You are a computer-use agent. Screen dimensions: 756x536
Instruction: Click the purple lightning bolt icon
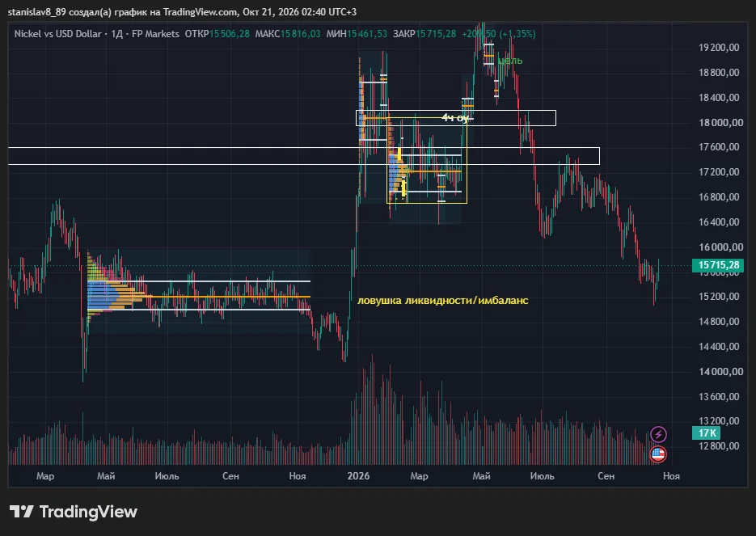coord(658,434)
